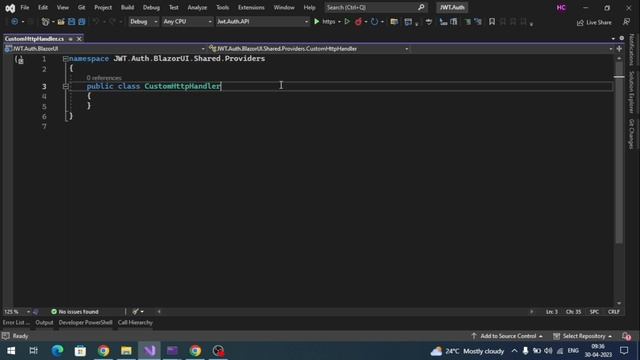Toggle the SPC whitespace indicator
The height and width of the screenshot is (360, 640).
594,311
